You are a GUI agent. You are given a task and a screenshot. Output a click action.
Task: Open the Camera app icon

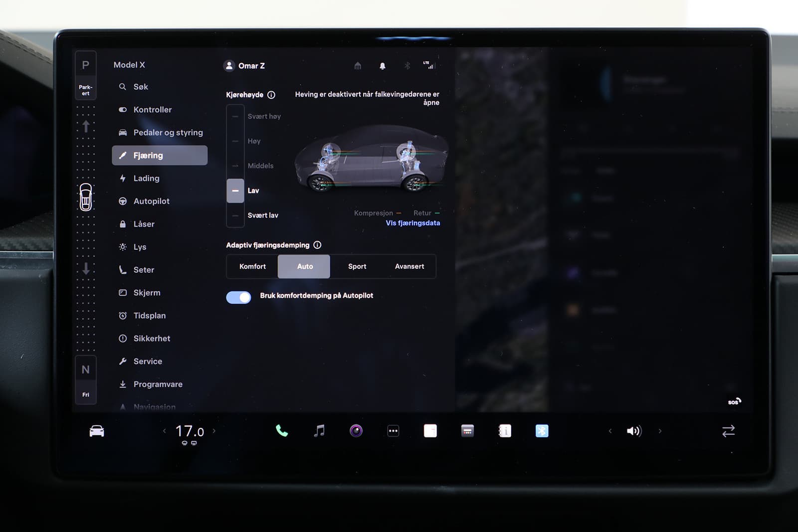click(x=356, y=431)
